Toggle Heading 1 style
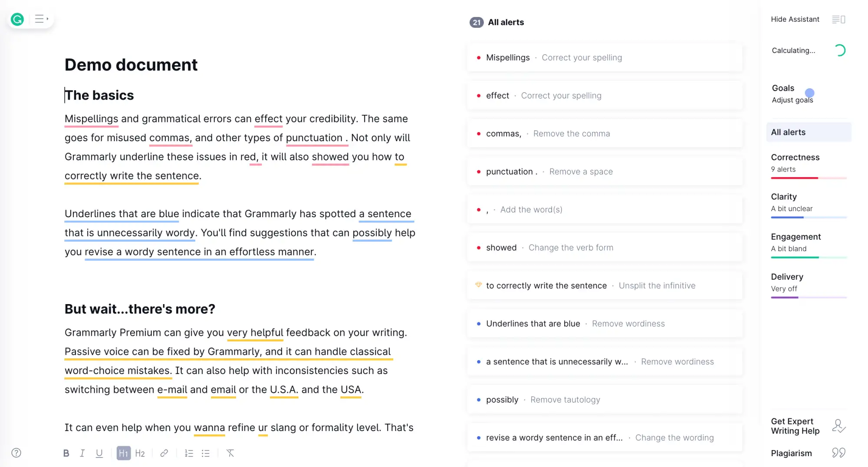 coord(123,453)
